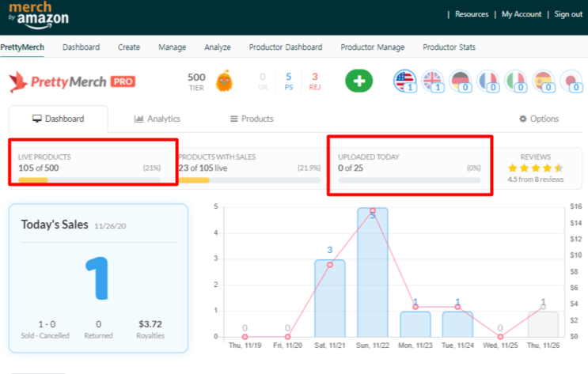Open the Create menu item
The height and width of the screenshot is (374, 588).
[x=129, y=47]
